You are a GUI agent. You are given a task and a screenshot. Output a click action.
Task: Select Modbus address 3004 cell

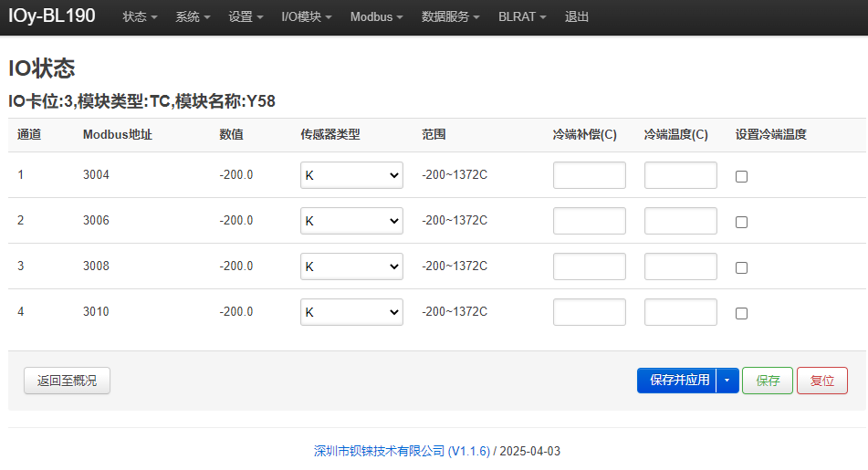[97, 175]
